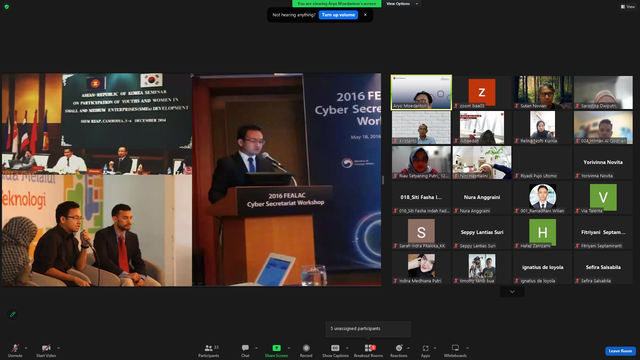Select Fitriyani Septamiranti's participant tile
Screen dimensions: 640x360
[x=603, y=233]
